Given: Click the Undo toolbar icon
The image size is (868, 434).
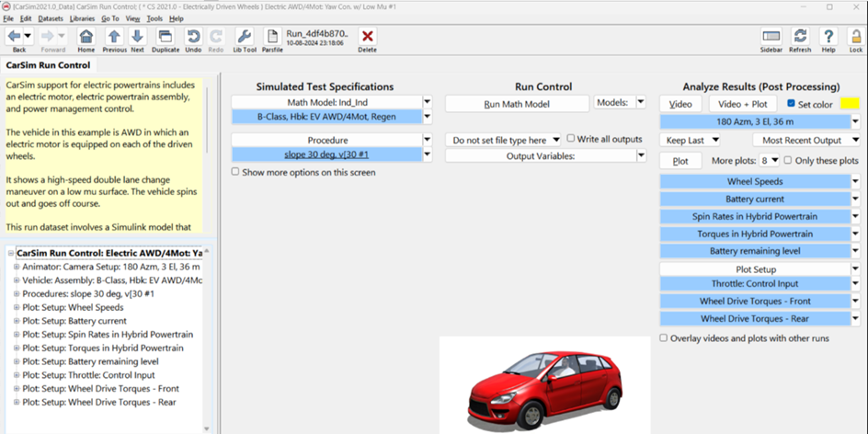Looking at the screenshot, I should [193, 37].
